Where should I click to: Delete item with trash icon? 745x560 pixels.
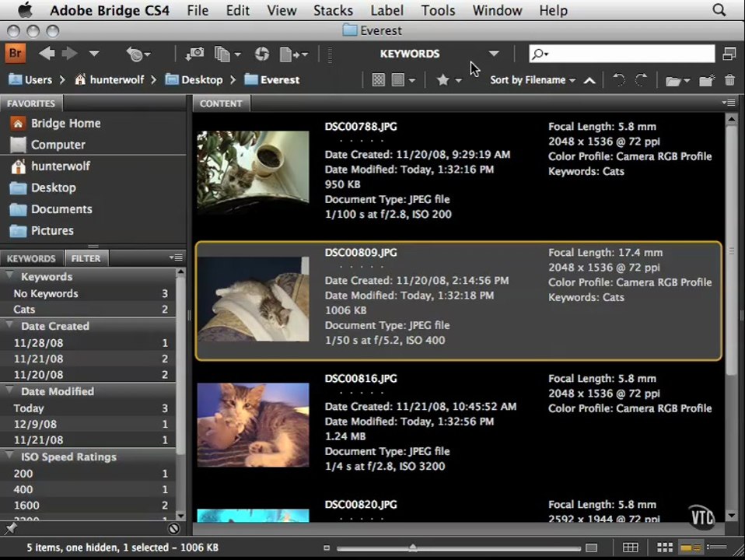(730, 80)
